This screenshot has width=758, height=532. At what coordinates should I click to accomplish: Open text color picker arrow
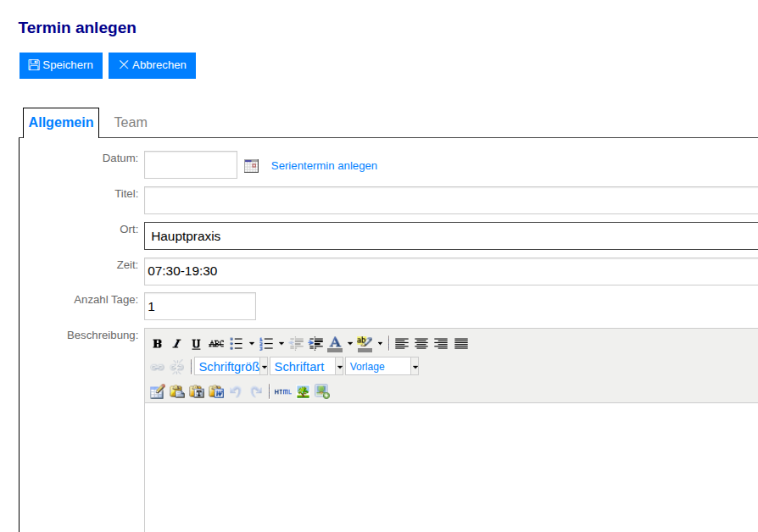pos(349,344)
